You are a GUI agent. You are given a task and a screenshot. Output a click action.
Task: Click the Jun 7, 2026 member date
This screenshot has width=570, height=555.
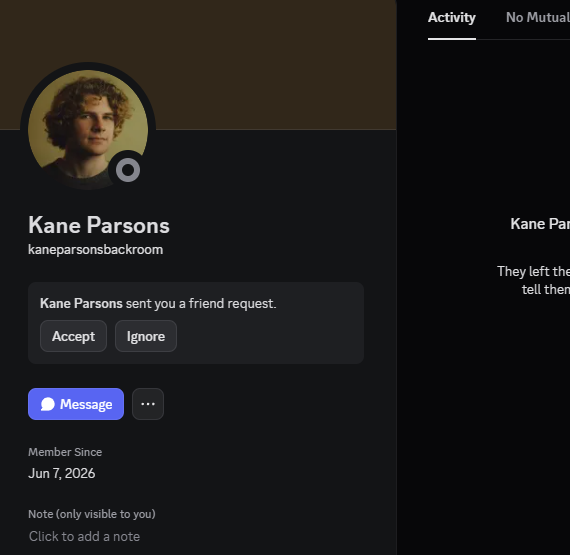pos(62,474)
